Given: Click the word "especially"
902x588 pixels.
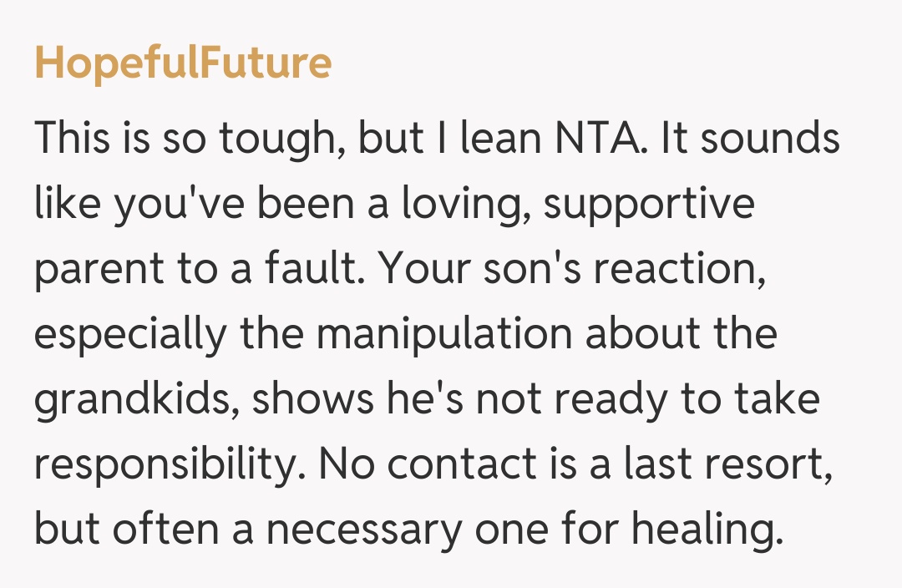Looking at the screenshot, I should [131, 334].
